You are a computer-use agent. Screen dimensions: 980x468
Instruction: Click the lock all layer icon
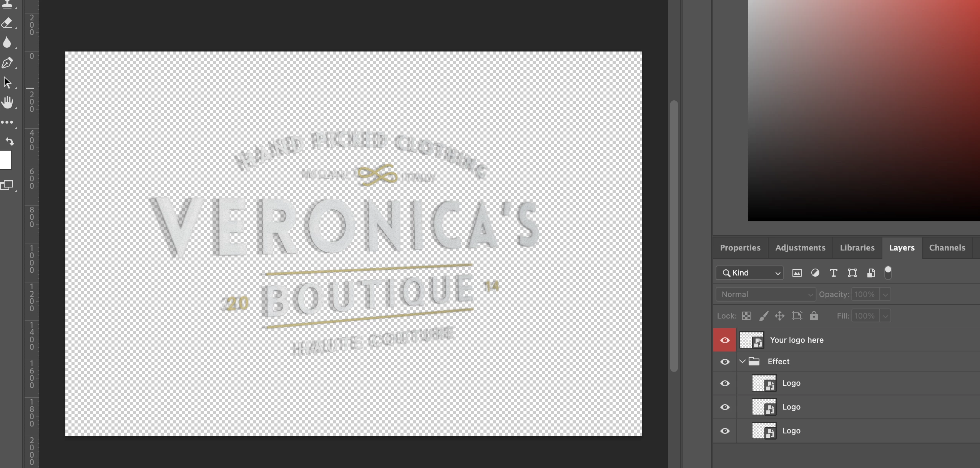[814, 316]
